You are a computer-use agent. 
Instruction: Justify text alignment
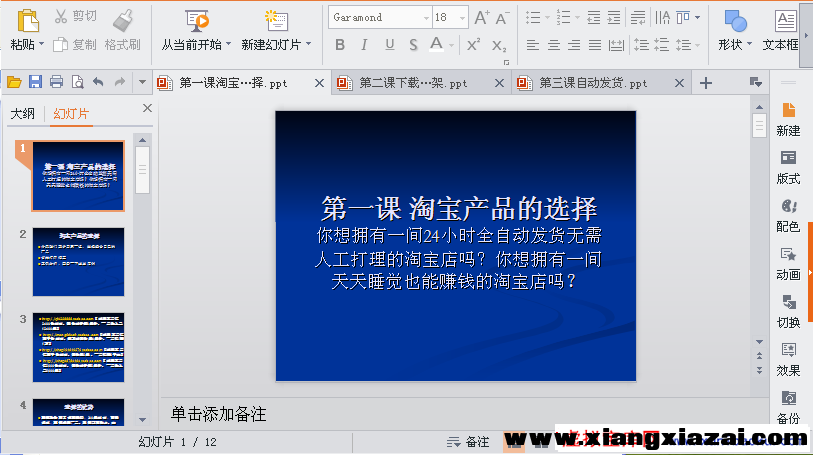595,46
